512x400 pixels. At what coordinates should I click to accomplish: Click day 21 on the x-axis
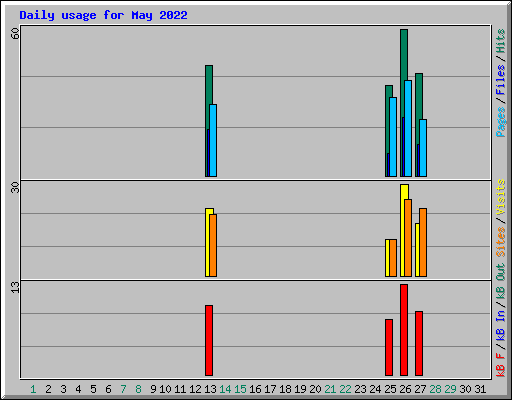tap(330, 389)
